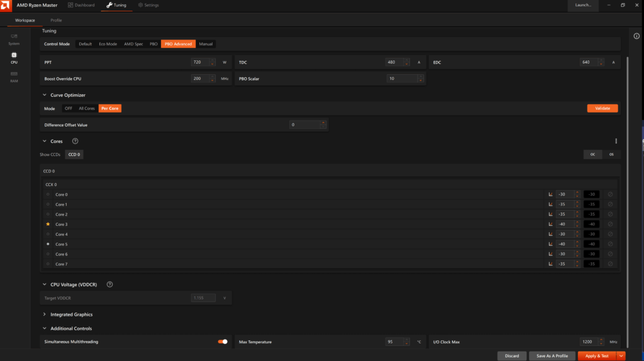Choose Manual control mode
The width and height of the screenshot is (644, 361).
206,44
